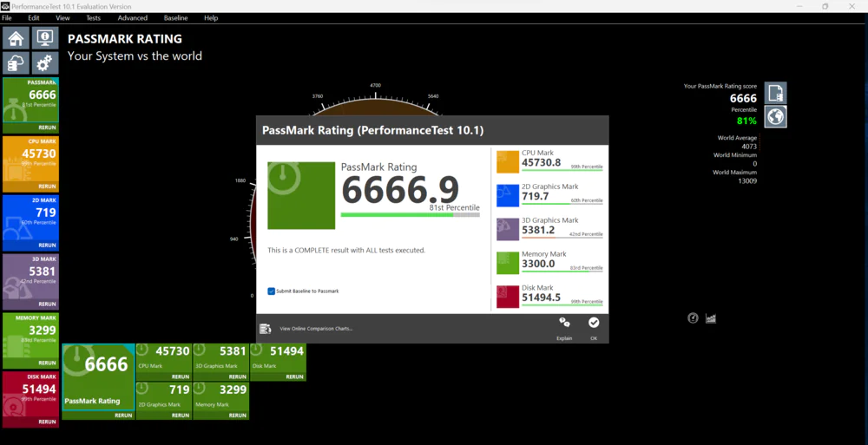Click the large green PassMark stopwatch icon
This screenshot has height=445, width=868.
[x=301, y=195]
